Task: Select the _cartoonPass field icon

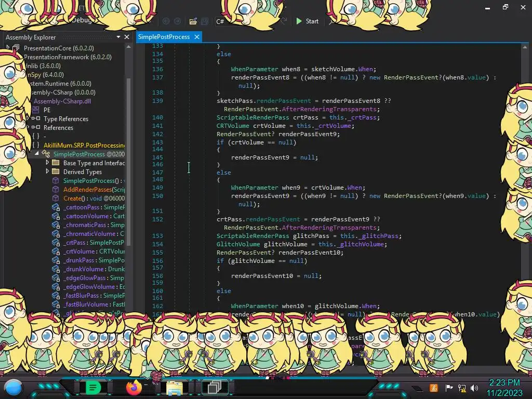Action: [x=56, y=207]
